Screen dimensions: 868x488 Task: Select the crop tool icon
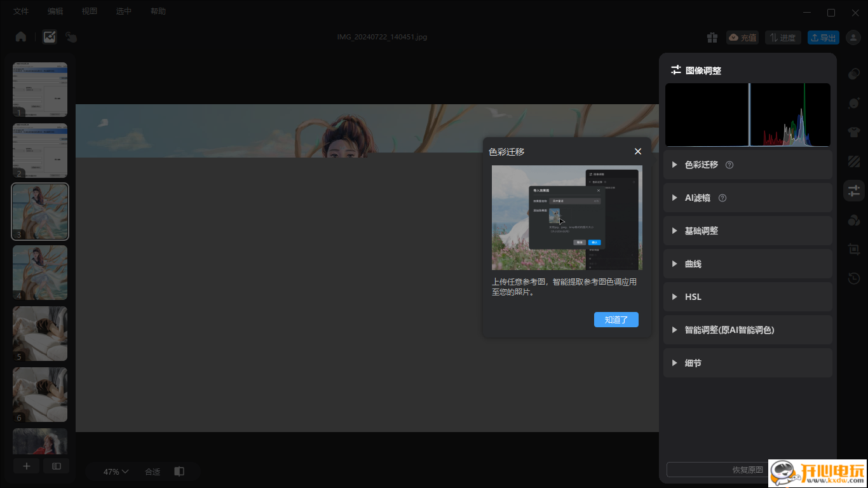(854, 248)
